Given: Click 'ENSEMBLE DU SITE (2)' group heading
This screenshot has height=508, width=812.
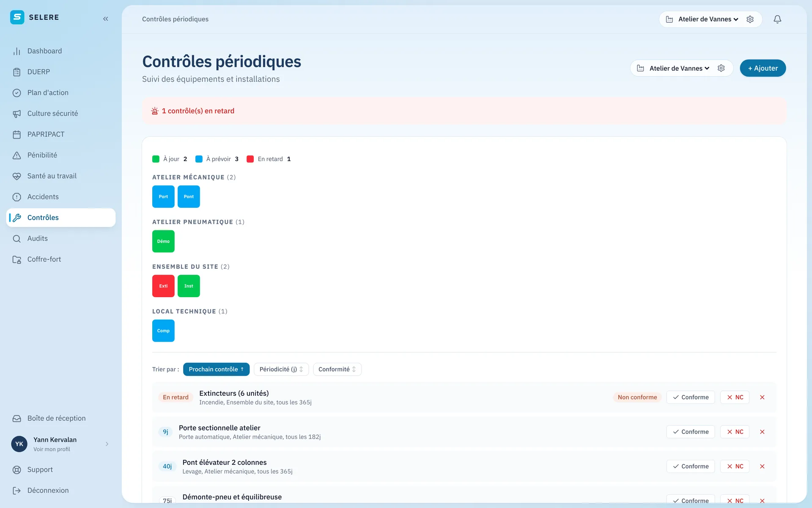Looking at the screenshot, I should (x=191, y=267).
